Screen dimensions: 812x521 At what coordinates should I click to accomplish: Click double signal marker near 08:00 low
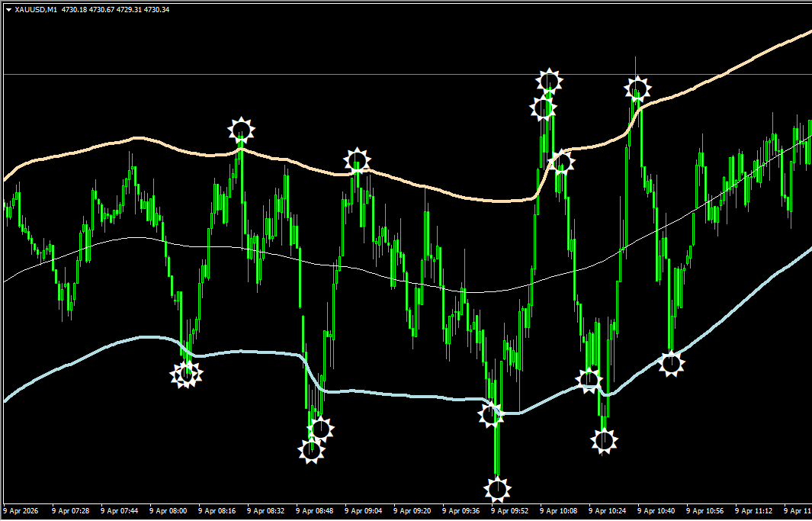click(x=186, y=374)
